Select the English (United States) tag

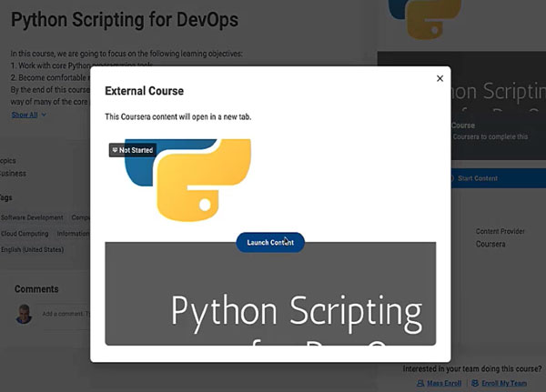click(32, 249)
